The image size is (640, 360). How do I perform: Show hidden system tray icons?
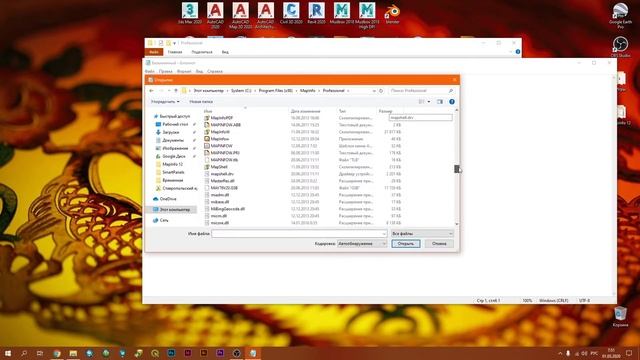pyautogui.click(x=560, y=353)
